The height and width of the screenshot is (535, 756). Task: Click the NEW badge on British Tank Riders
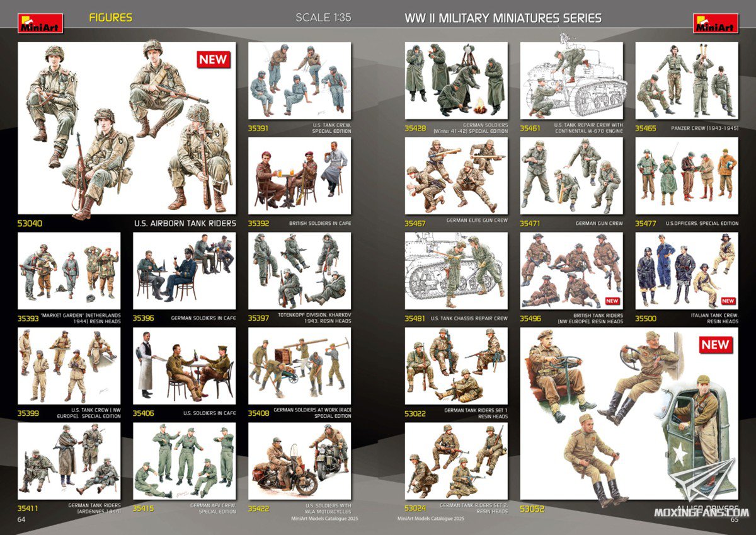coord(612,301)
